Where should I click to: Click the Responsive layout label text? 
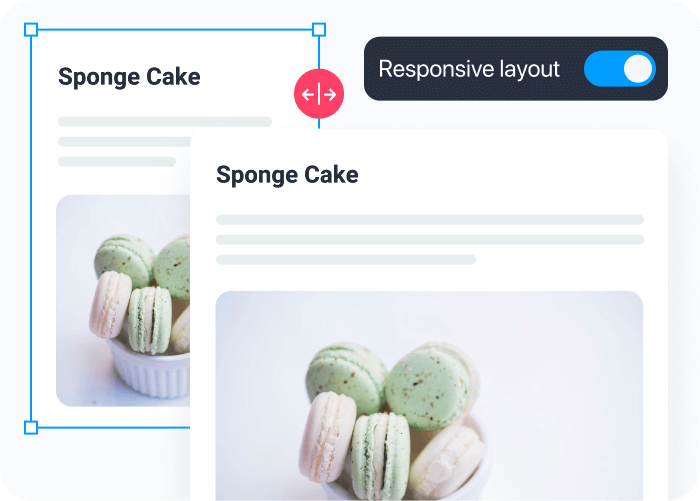click(x=469, y=69)
